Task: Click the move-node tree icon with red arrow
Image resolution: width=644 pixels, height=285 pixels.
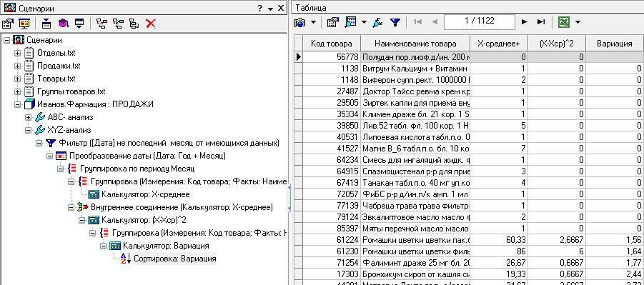Action: pos(101,24)
